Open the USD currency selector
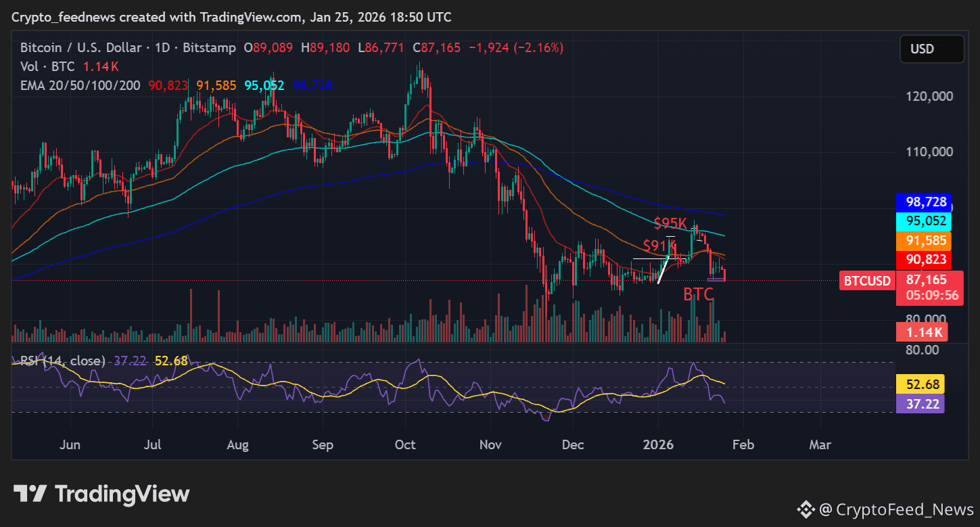 point(932,49)
